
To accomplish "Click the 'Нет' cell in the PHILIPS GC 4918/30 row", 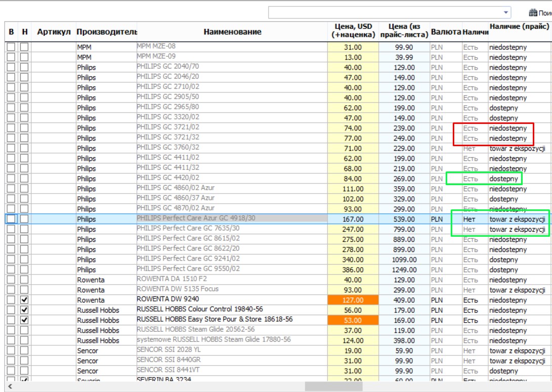I will pyautogui.click(x=475, y=219).
